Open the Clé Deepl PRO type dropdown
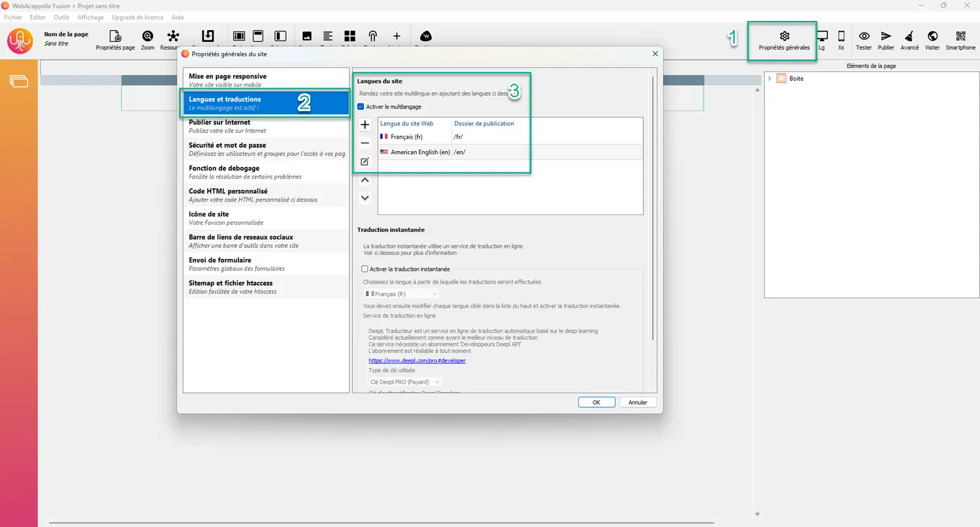 (405, 381)
